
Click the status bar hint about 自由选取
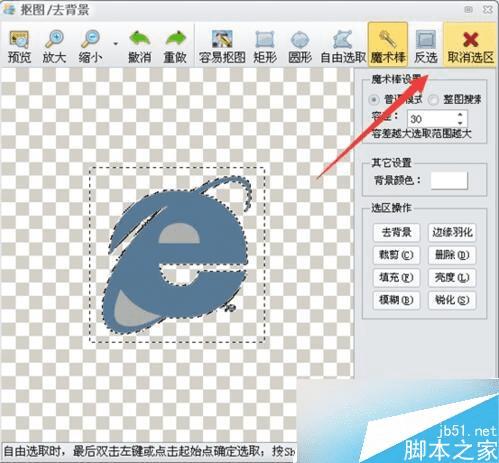click(x=149, y=451)
